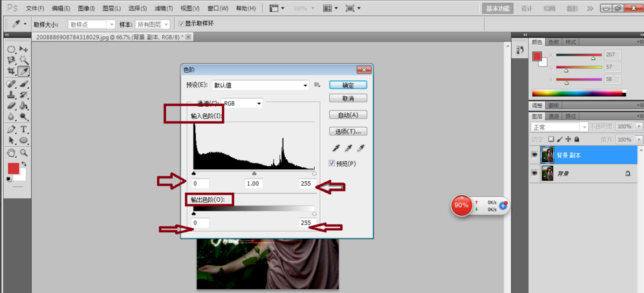Click the lock all icon

pyautogui.click(x=577, y=139)
